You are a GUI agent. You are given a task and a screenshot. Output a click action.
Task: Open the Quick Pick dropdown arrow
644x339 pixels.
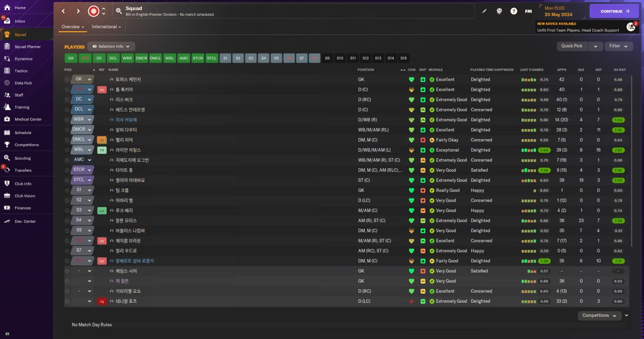(596, 46)
